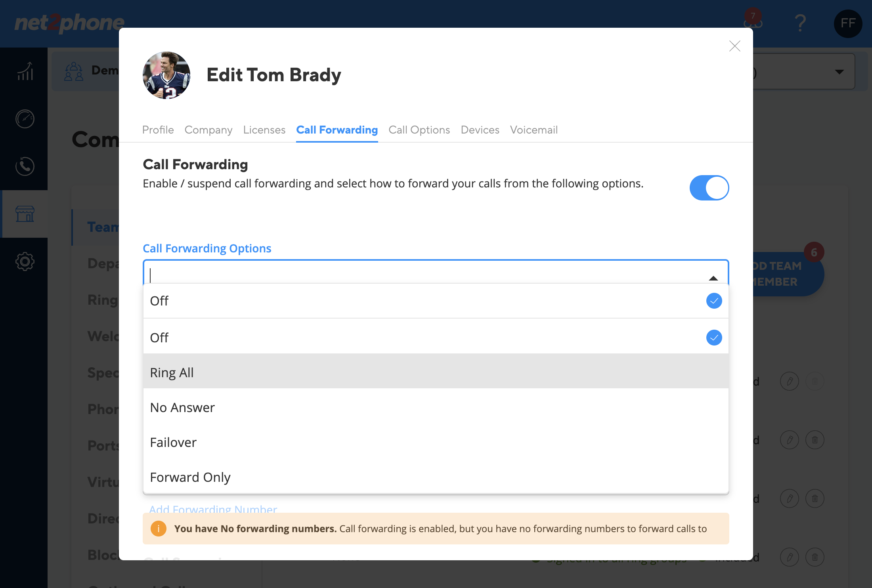The width and height of the screenshot is (872, 588).
Task: Click the Add Forwarding Number link
Action: coord(213,509)
